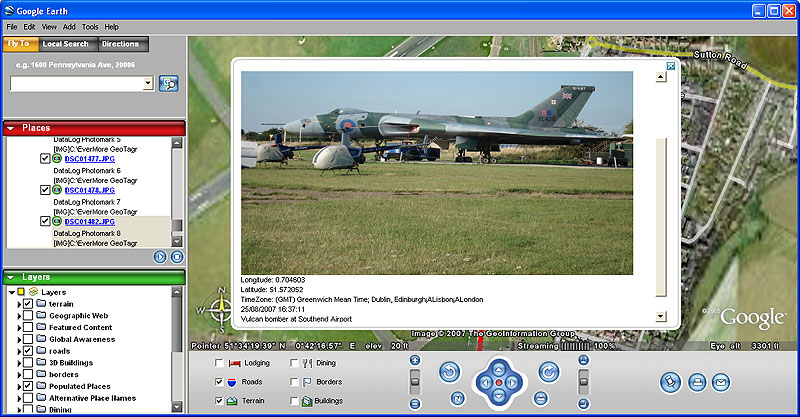Add a placemark with the pushpin button
800x417 pixels.
tap(670, 382)
